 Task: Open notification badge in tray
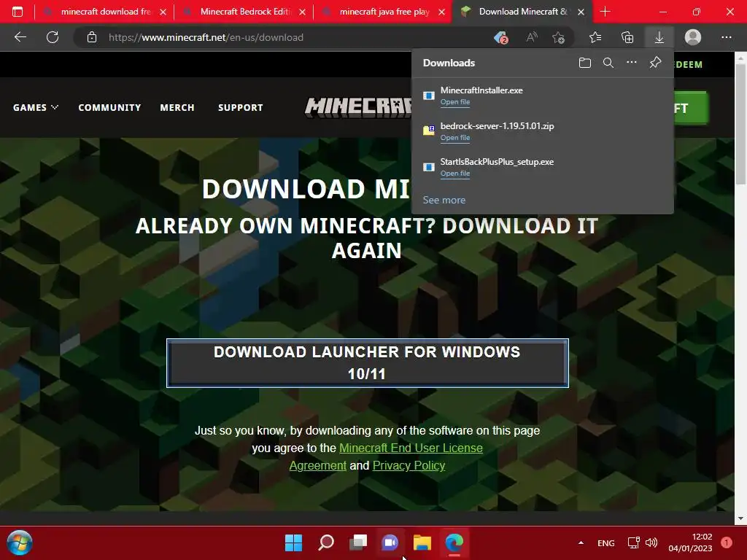point(727,542)
